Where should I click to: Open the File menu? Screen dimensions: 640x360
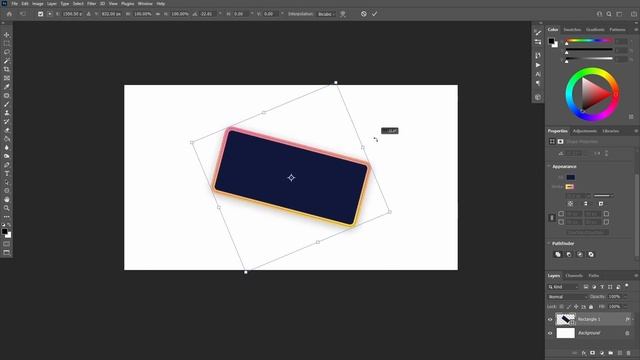point(15,4)
